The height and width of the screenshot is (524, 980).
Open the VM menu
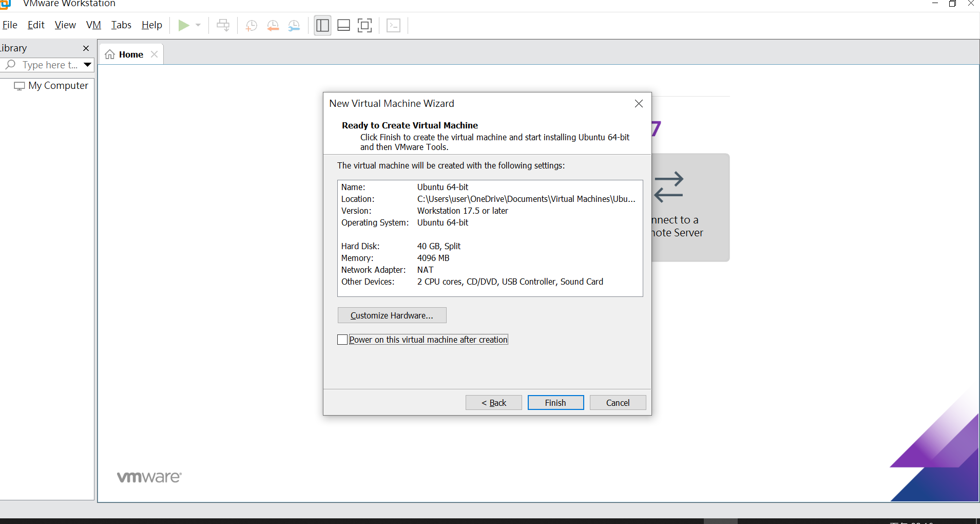click(93, 25)
